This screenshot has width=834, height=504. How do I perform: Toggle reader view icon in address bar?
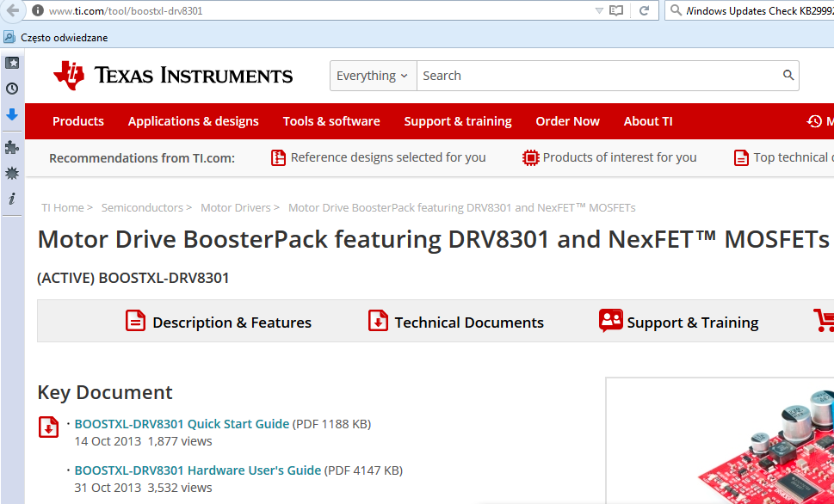pyautogui.click(x=616, y=10)
